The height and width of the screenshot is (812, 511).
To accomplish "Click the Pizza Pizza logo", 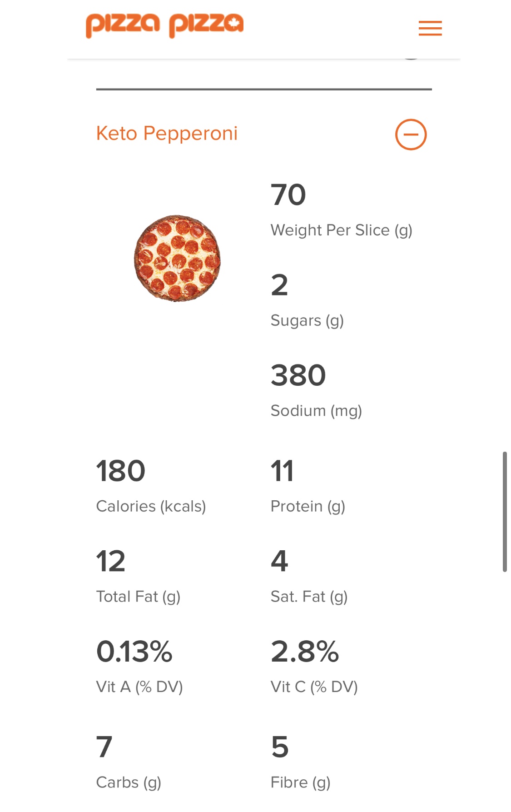I will coord(164,25).
